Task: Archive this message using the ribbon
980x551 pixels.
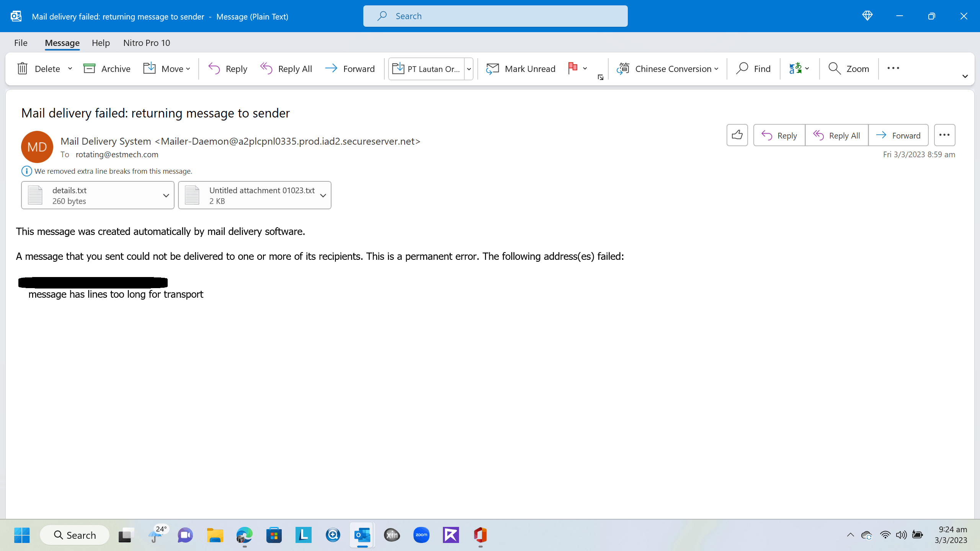Action: coord(107,68)
